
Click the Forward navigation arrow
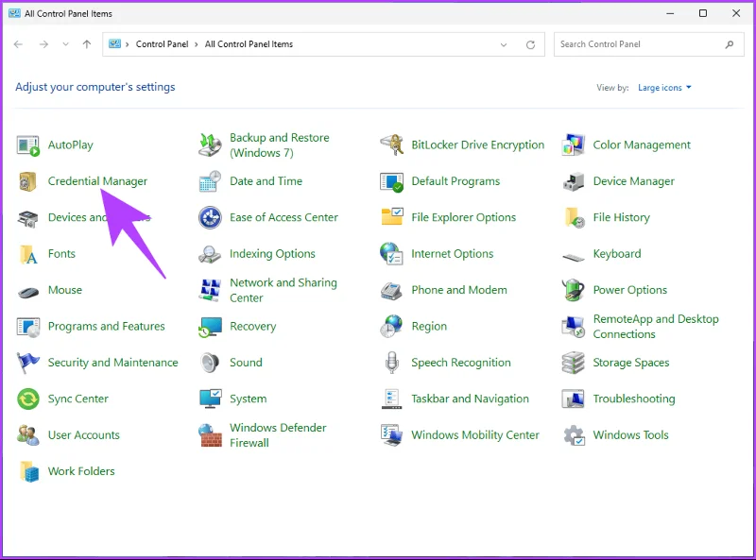pos(43,44)
